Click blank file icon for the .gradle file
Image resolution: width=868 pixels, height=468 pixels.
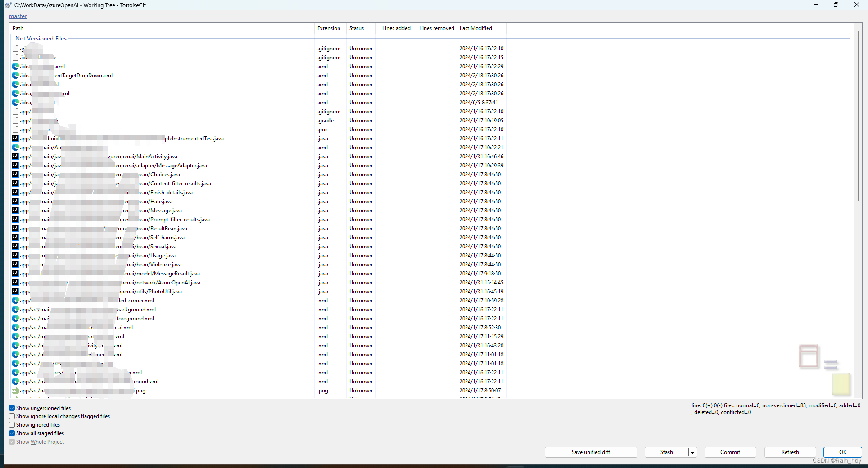[15, 121]
